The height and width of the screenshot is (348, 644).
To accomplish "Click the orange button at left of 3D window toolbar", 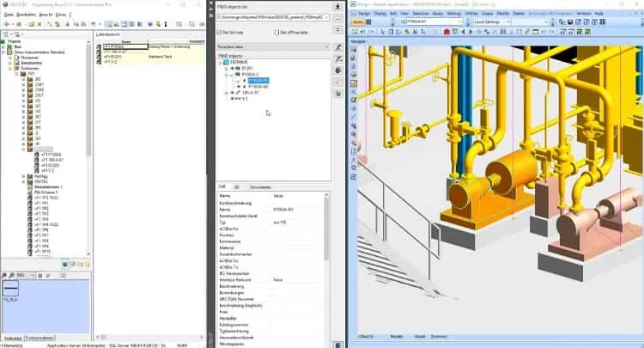I will (x=358, y=21).
